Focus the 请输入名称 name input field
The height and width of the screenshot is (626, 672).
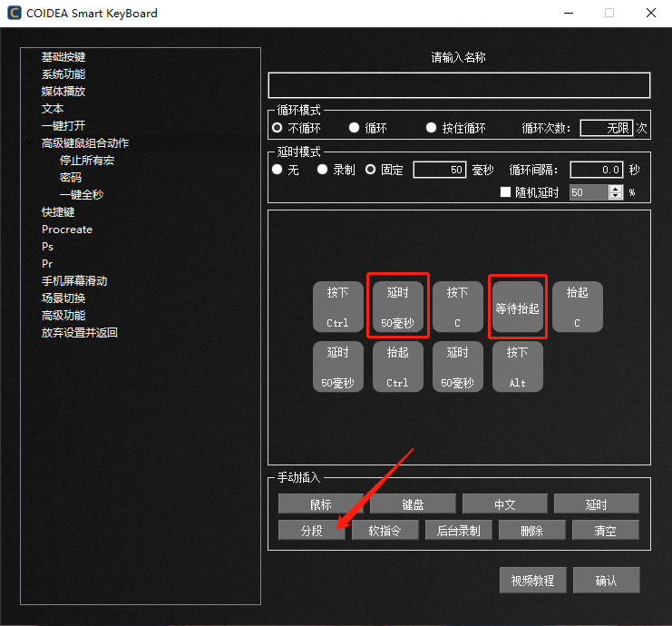click(459, 85)
